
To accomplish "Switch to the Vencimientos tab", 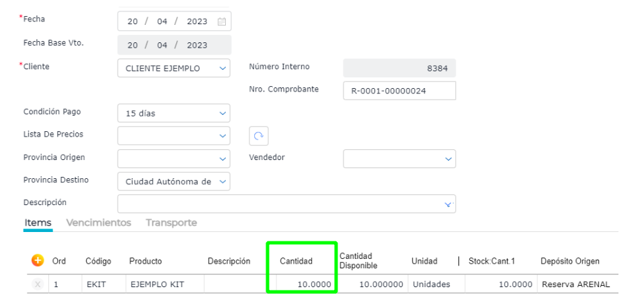I will coord(98,223).
